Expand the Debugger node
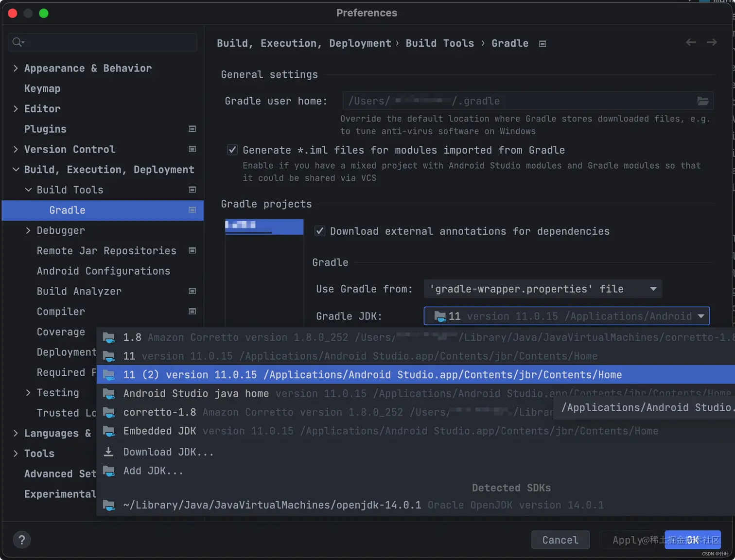 [x=28, y=230]
